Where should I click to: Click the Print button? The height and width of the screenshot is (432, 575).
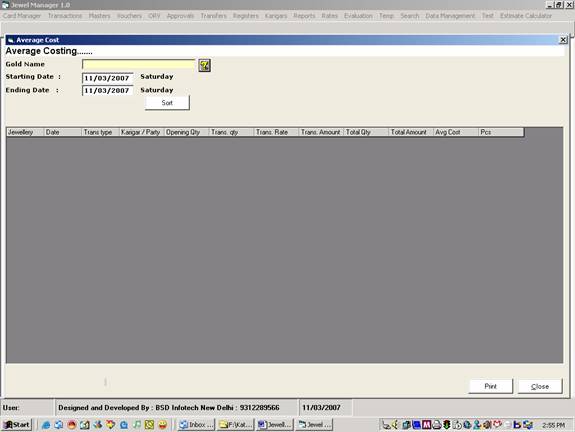(x=490, y=386)
